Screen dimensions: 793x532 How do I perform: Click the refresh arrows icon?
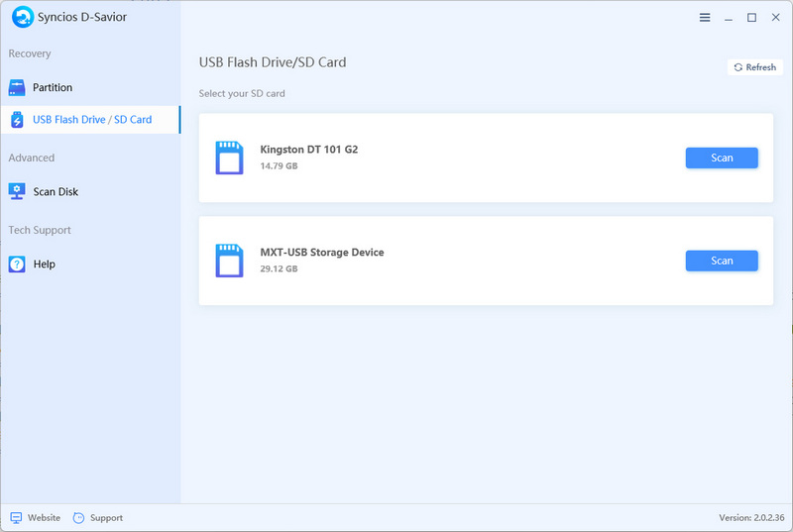[737, 67]
